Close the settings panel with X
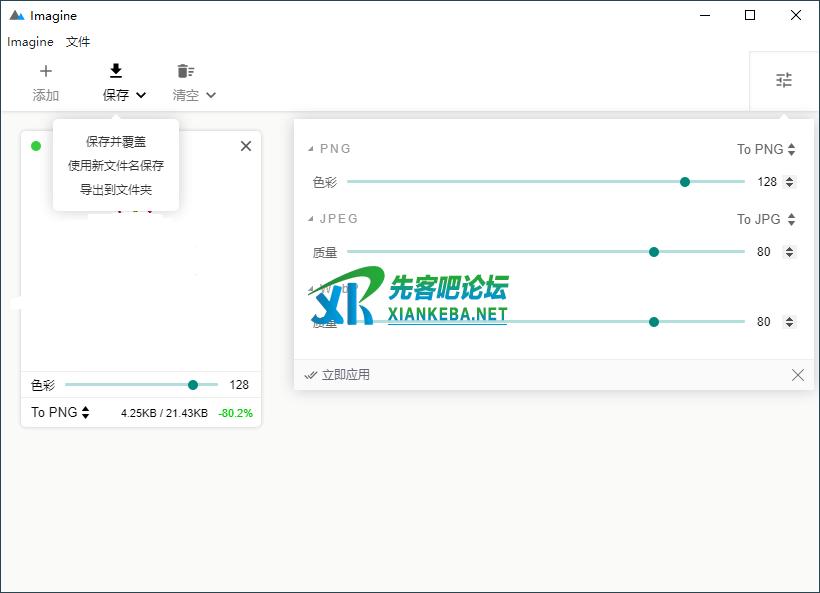This screenshot has width=820, height=593. point(797,375)
